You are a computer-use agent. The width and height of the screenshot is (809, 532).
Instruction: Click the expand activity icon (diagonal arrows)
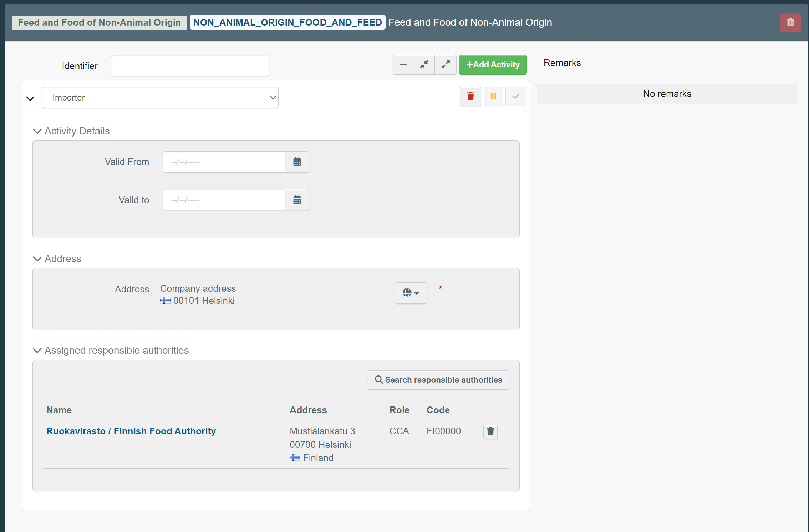coord(446,64)
